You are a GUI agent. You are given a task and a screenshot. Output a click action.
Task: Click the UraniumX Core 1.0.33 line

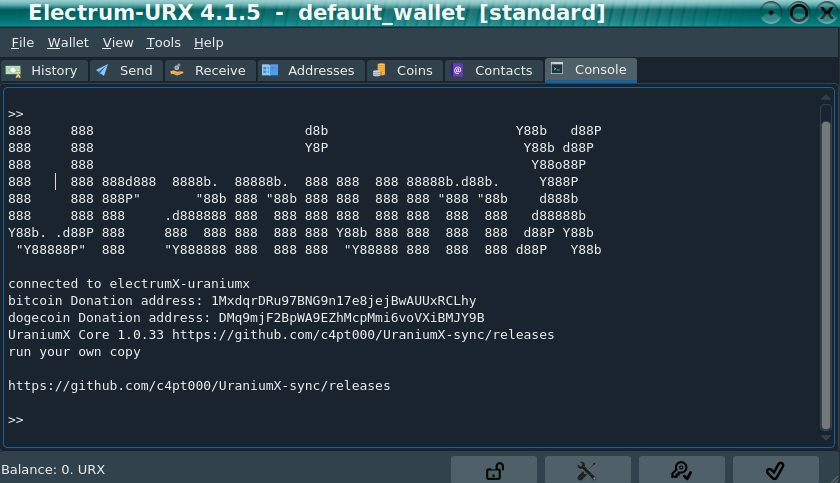coord(281,335)
